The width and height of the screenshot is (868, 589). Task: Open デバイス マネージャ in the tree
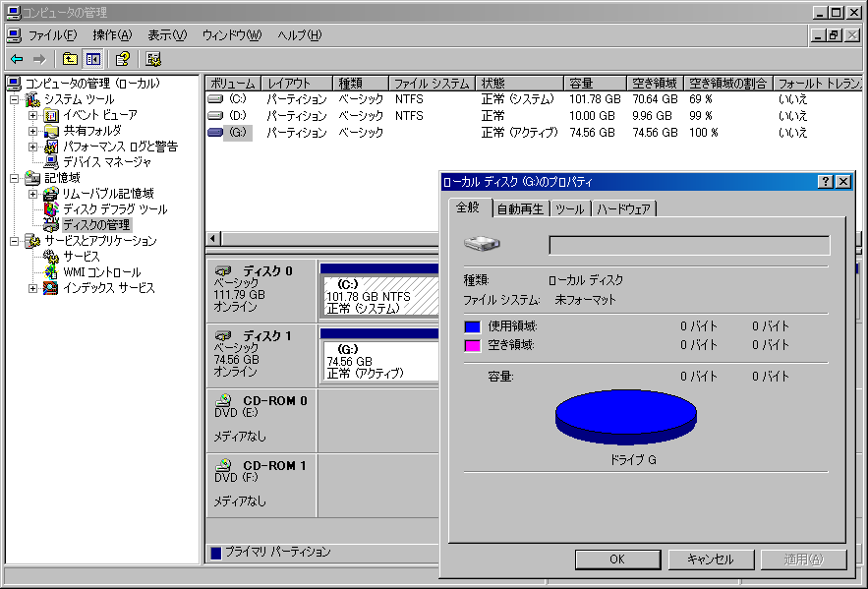coord(107,162)
